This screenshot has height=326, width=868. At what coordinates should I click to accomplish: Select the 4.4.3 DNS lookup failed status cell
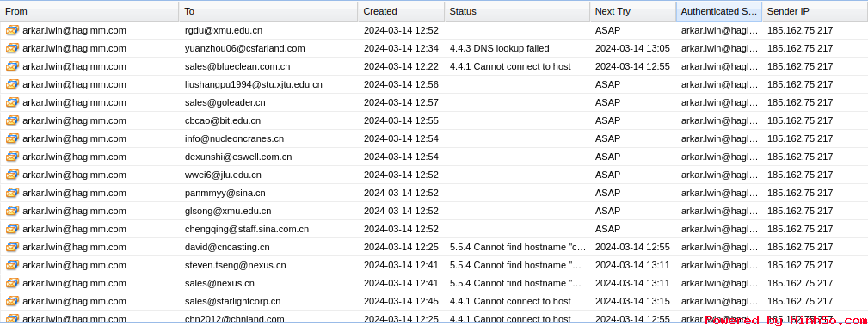point(499,48)
